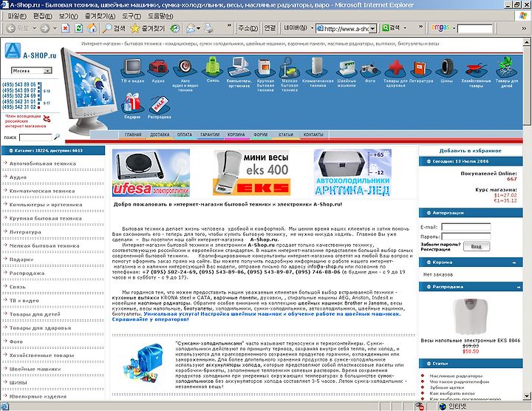This screenshot has width=532, height=411.
Task: Open the Literature book category icon
Action: click(x=420, y=68)
